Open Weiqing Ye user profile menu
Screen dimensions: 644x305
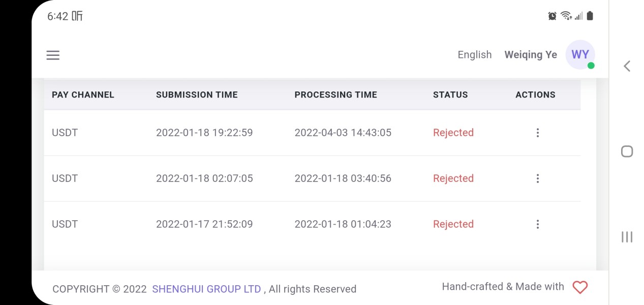tap(530, 55)
